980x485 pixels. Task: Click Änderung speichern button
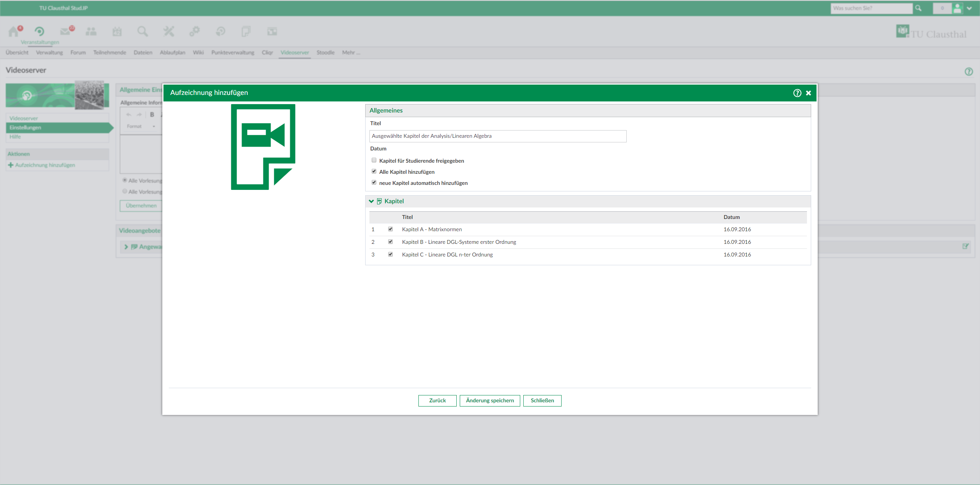(x=490, y=400)
